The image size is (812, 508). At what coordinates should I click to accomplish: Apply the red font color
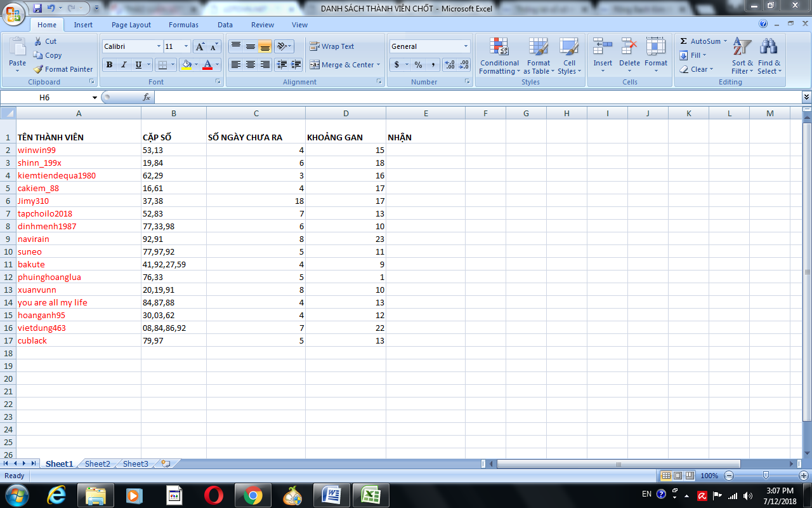(x=207, y=65)
